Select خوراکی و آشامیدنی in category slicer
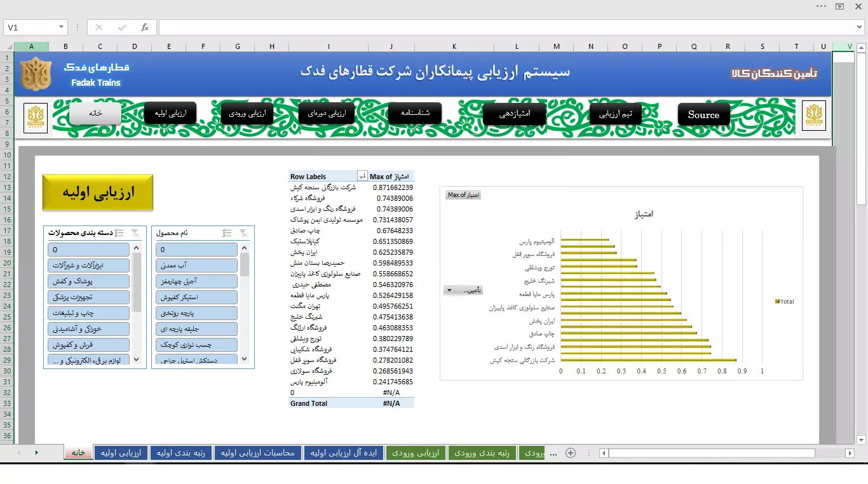Image resolution: width=868 pixels, height=484 pixels. coord(88,329)
